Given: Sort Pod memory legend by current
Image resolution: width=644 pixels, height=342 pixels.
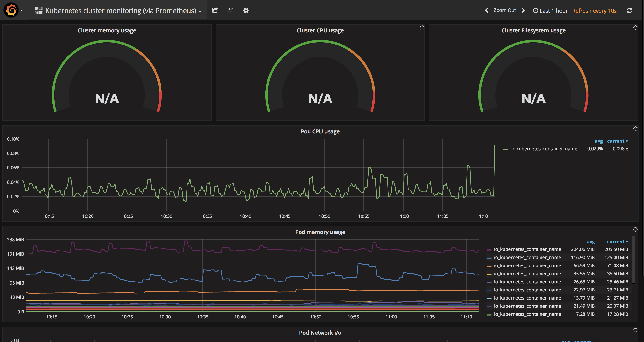Looking at the screenshot, I should pos(617,242).
